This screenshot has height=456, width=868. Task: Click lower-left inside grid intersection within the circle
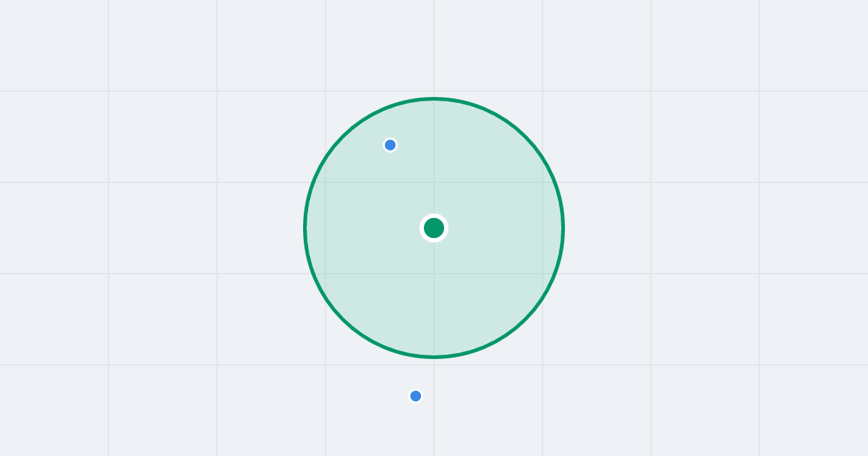(325, 274)
